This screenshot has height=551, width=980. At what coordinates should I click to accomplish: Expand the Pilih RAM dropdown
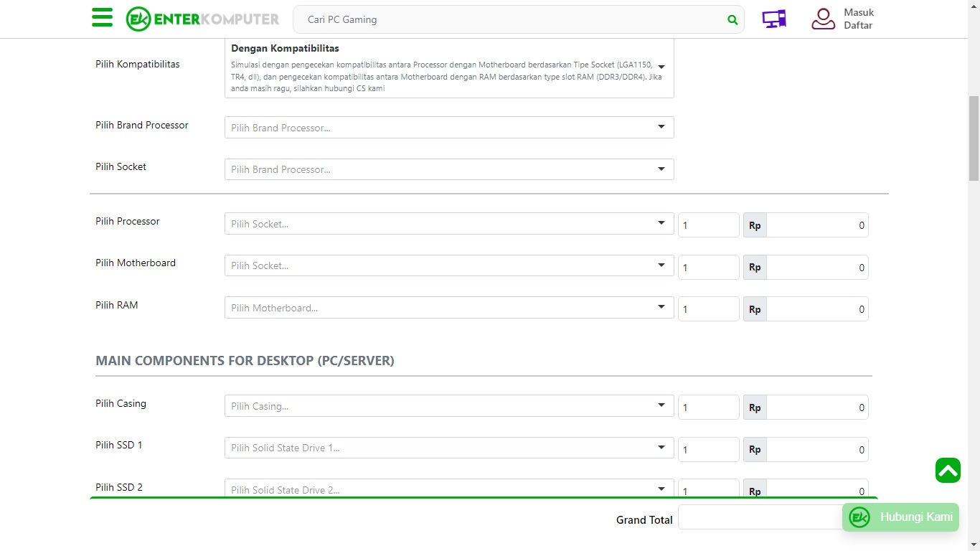pyautogui.click(x=448, y=308)
